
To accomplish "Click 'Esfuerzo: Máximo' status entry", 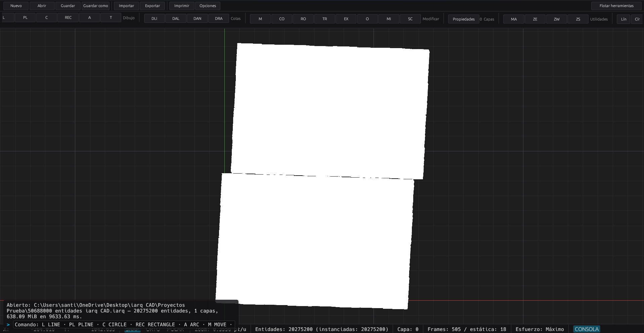I will 540,329.
